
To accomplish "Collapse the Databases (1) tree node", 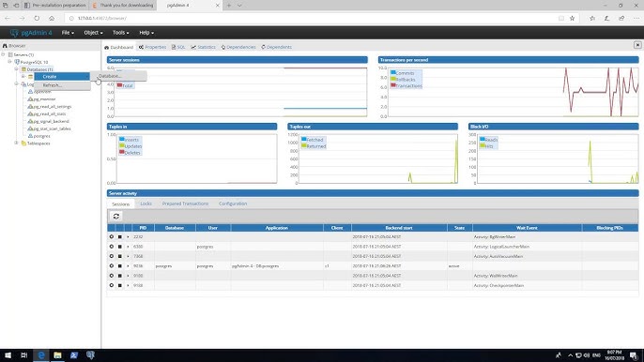I will (17, 69).
